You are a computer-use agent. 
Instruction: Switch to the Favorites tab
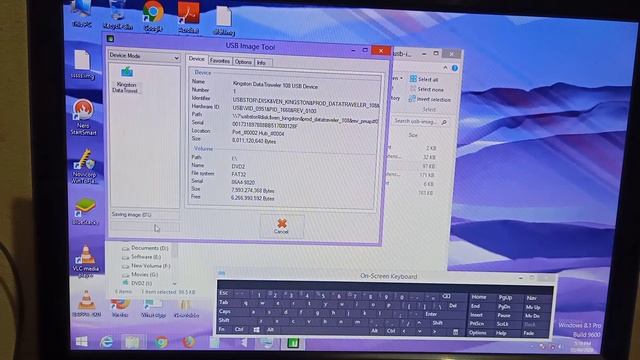[220, 61]
